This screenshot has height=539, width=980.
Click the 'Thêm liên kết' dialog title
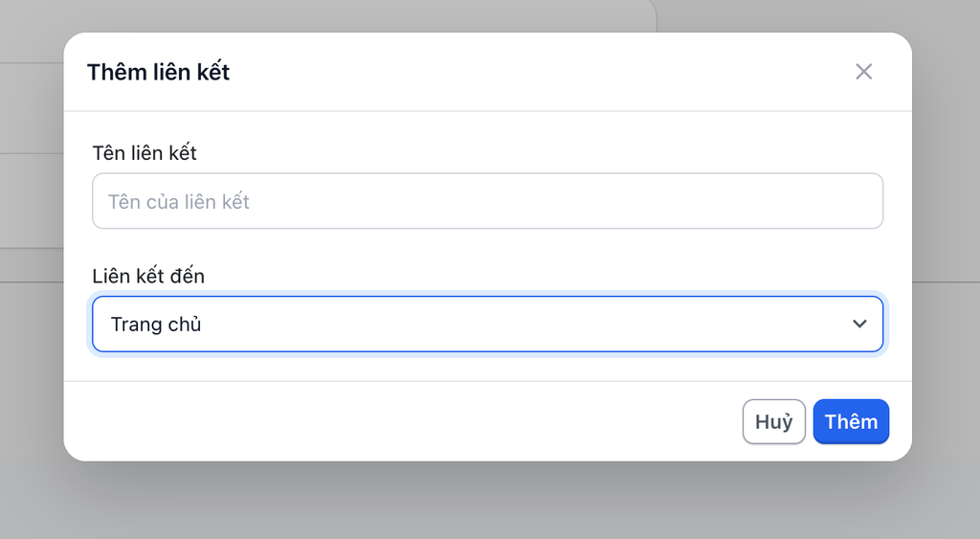coord(158,72)
